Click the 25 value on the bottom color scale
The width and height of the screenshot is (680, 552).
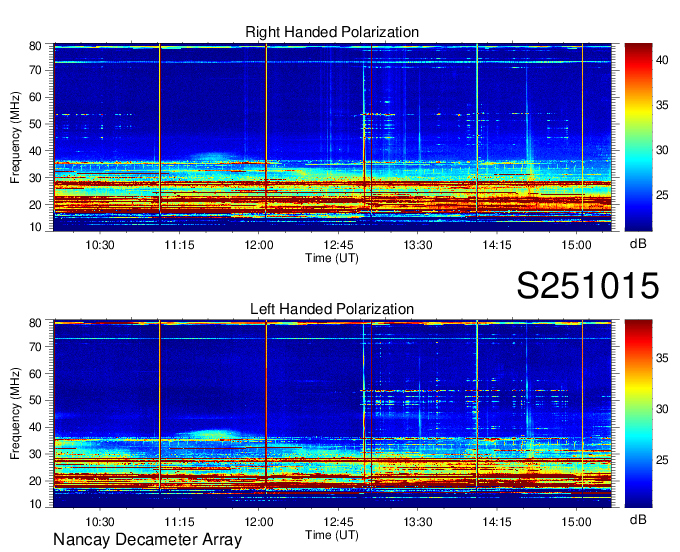coord(669,461)
